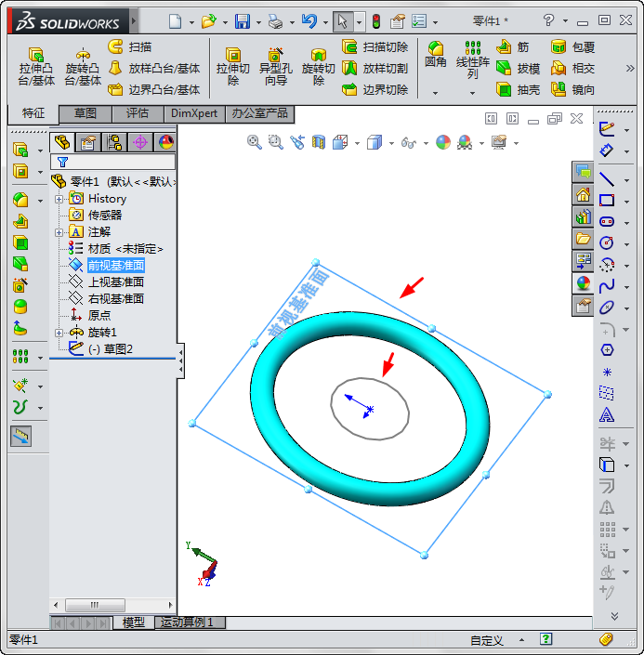Select the 旋转凸台/基体 revolve boss tool
644x655 pixels.
[83, 66]
